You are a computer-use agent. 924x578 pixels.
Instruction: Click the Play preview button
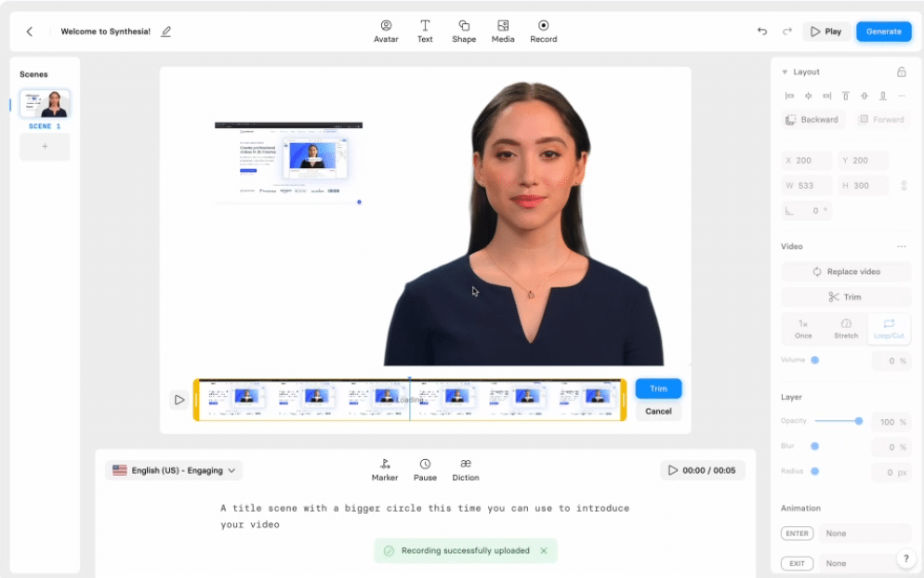[x=826, y=32]
